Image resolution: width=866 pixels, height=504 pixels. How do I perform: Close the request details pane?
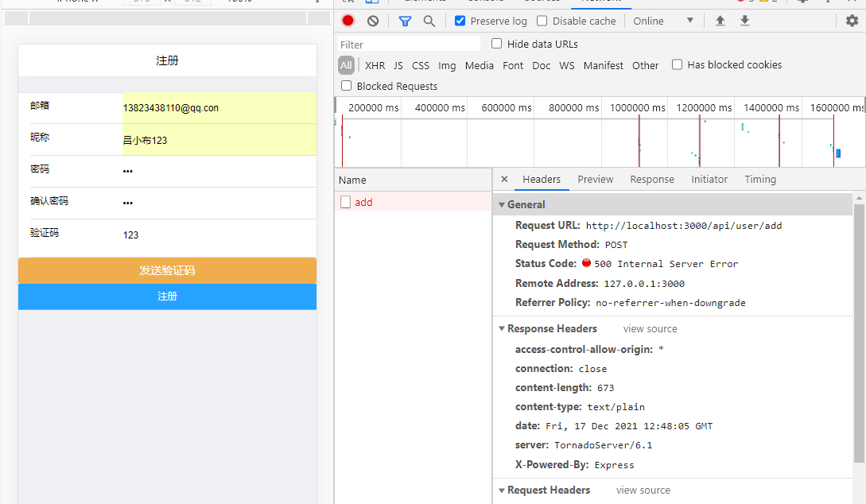[x=504, y=179]
